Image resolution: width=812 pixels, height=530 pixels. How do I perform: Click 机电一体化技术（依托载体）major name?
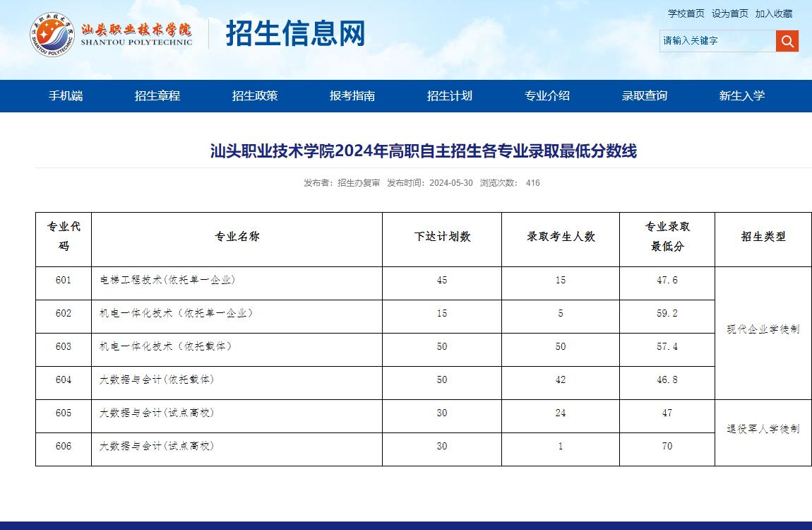click(166, 346)
